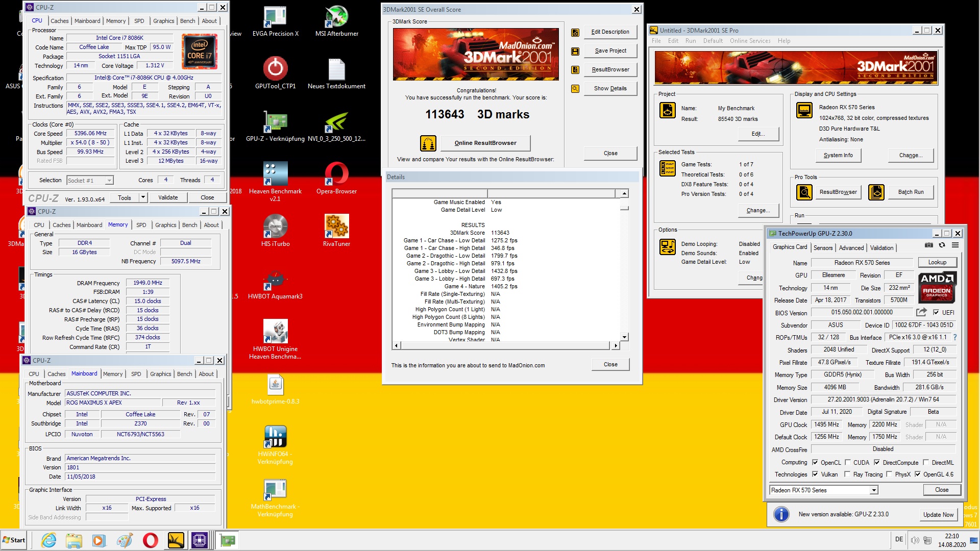Toggle CUDA checkbox in GPU-Z
This screenshot has height=551, width=980.
848,463
